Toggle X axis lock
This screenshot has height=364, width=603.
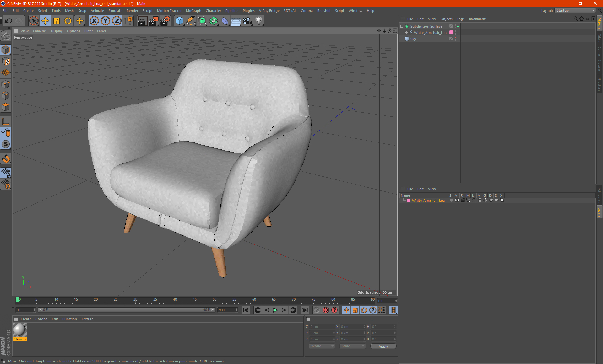94,21
